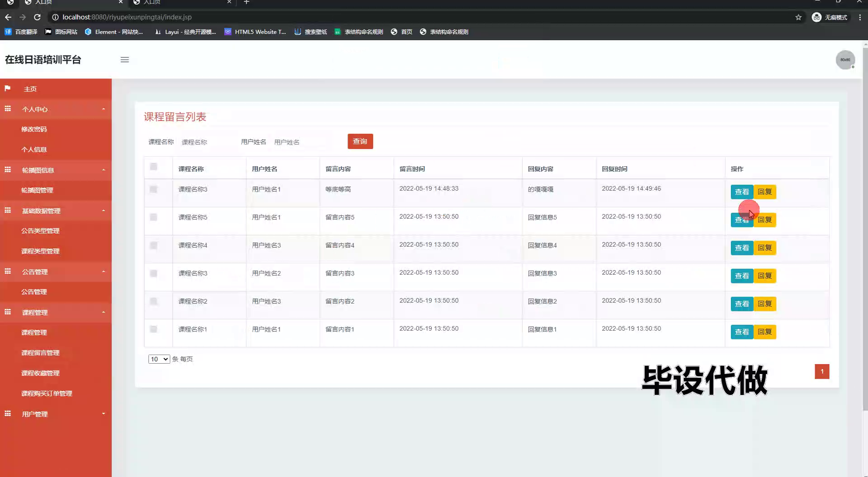Open the rows-per-page dropdown showing 10
This screenshot has height=477, width=868.
159,359
